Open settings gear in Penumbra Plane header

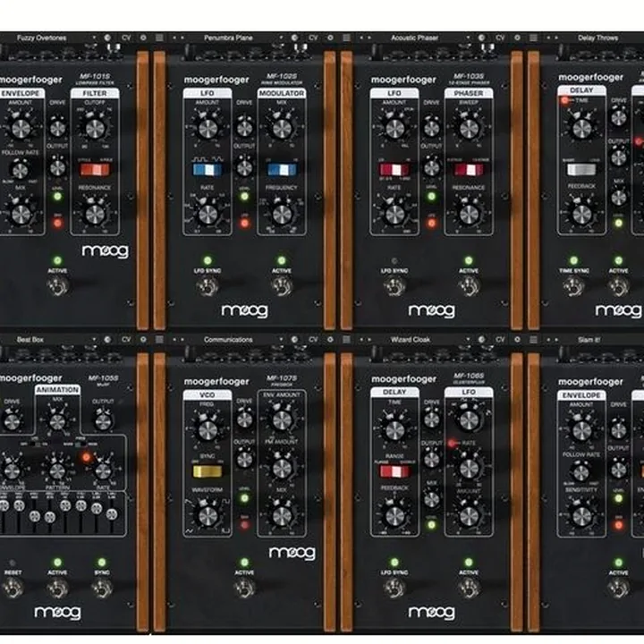pos(330,38)
